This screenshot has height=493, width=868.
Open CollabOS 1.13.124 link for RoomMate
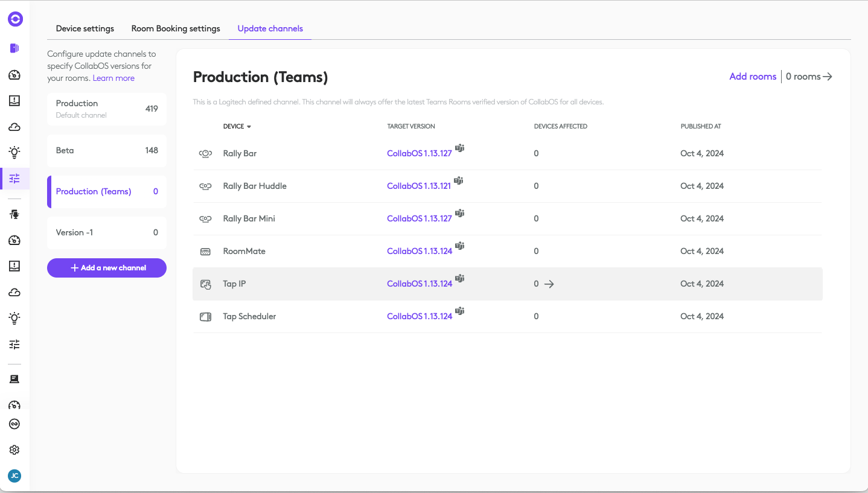pyautogui.click(x=420, y=251)
